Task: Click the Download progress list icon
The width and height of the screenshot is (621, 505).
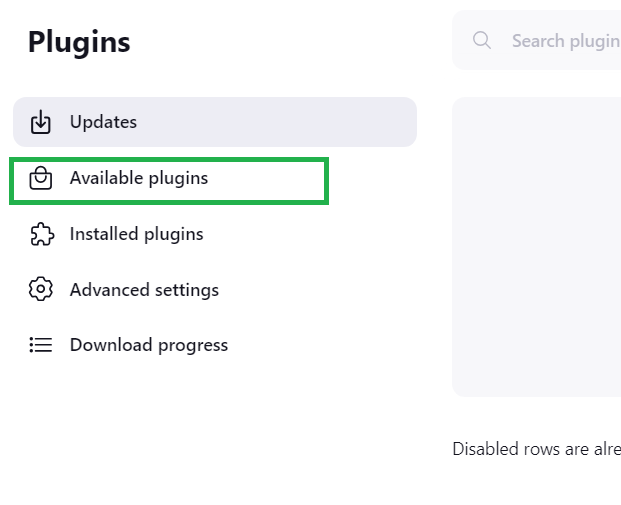Action: (40, 345)
